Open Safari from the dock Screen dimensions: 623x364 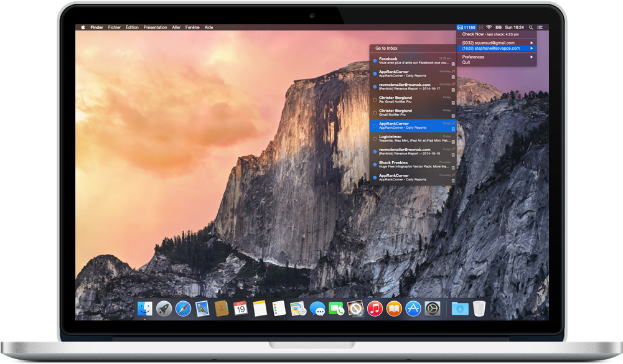point(183,308)
